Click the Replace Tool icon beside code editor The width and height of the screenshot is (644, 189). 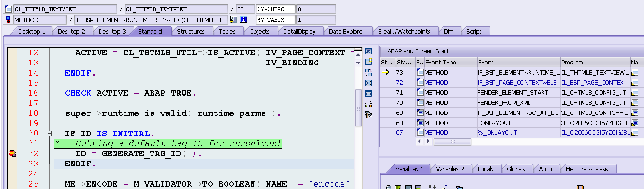[368, 72]
